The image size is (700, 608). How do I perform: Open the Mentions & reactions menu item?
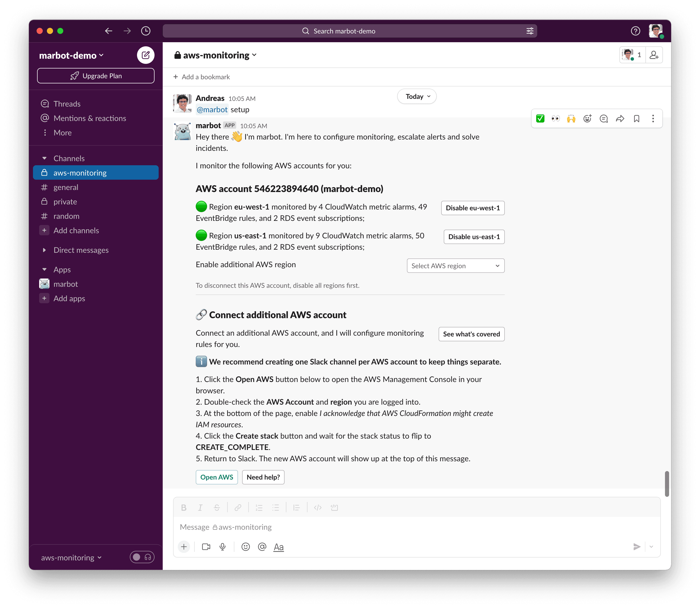click(x=90, y=118)
